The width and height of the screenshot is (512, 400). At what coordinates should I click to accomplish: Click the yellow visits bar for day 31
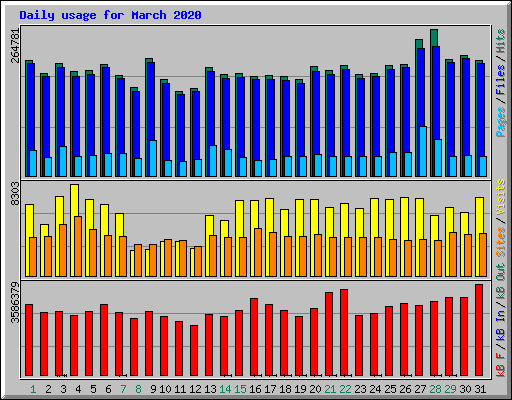[x=479, y=215]
